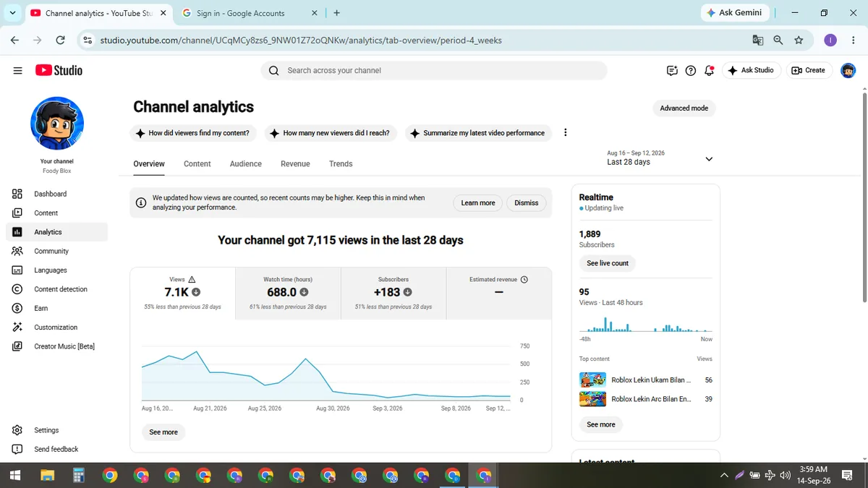Click the Customization magic wand icon
Image resolution: width=868 pixels, height=488 pixels.
[17, 327]
